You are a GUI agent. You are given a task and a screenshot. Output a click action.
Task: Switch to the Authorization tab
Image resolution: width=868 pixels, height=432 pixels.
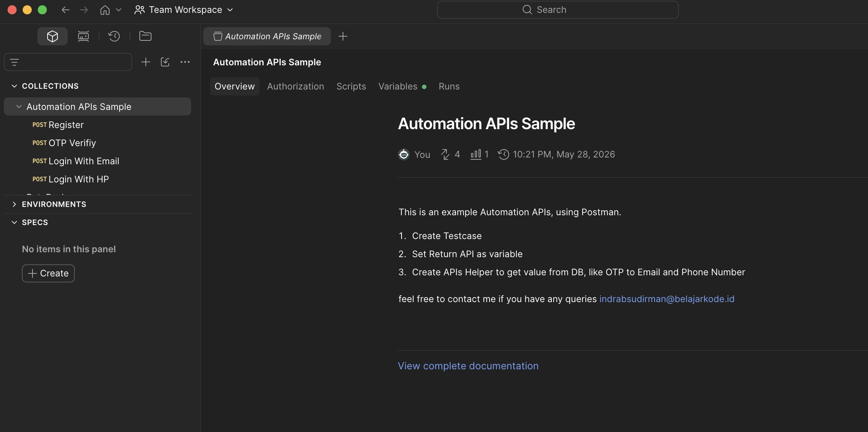(295, 86)
